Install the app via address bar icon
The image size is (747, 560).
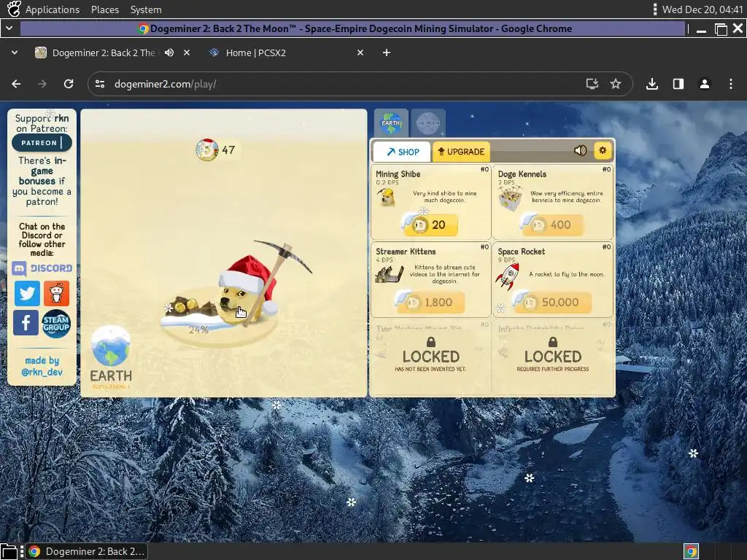coord(592,84)
